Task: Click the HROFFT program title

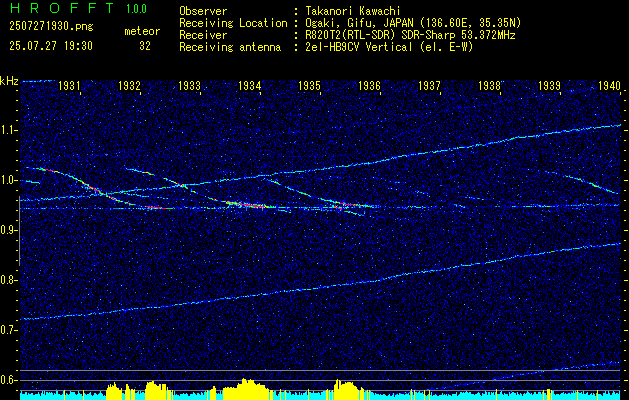Action: click(62, 8)
